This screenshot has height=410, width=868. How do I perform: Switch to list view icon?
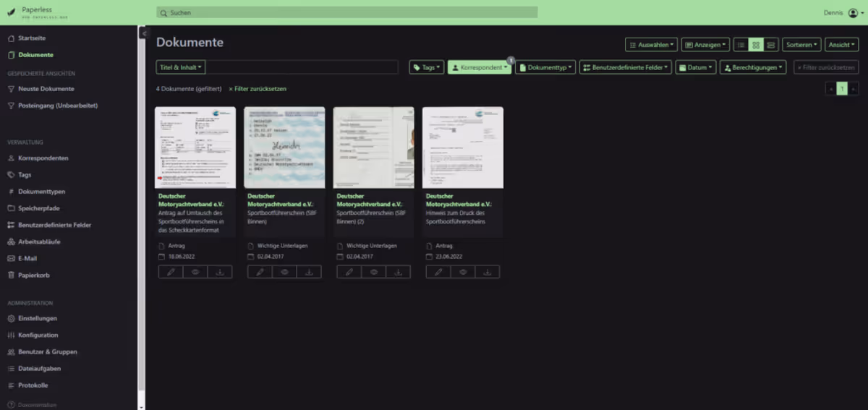[x=741, y=45]
